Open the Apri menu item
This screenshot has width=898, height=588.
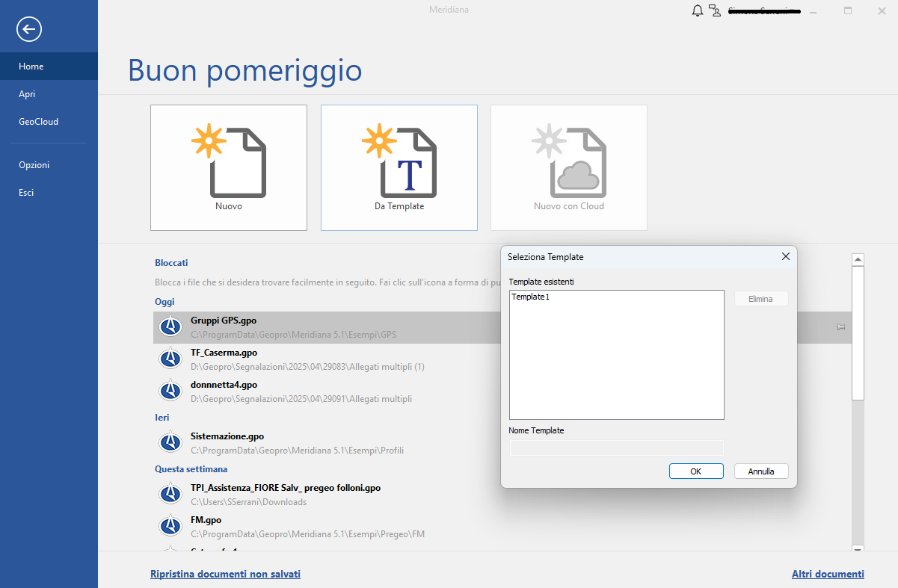pos(49,94)
